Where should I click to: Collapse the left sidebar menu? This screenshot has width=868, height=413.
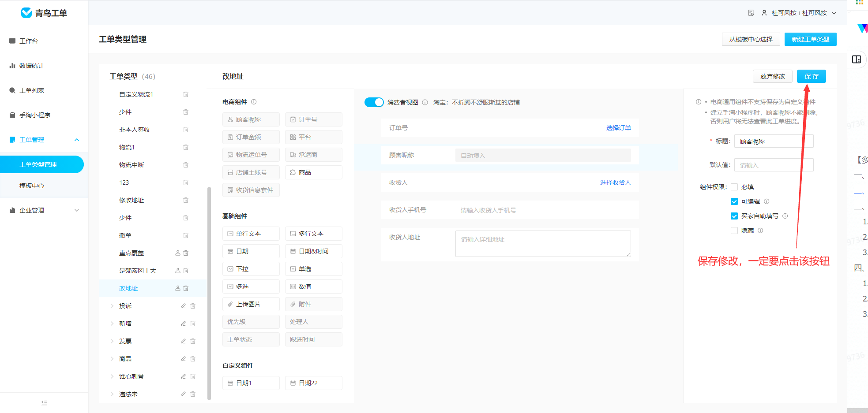pyautogui.click(x=44, y=403)
